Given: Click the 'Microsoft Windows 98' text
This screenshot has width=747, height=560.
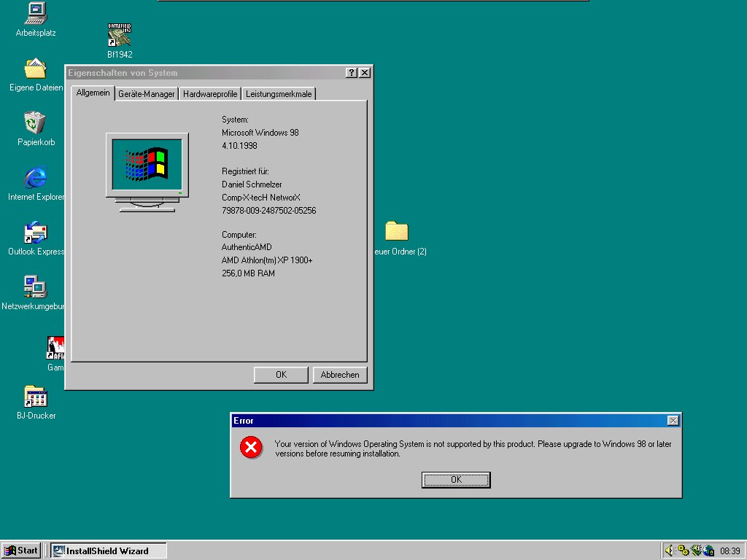Looking at the screenshot, I should click(x=260, y=133).
